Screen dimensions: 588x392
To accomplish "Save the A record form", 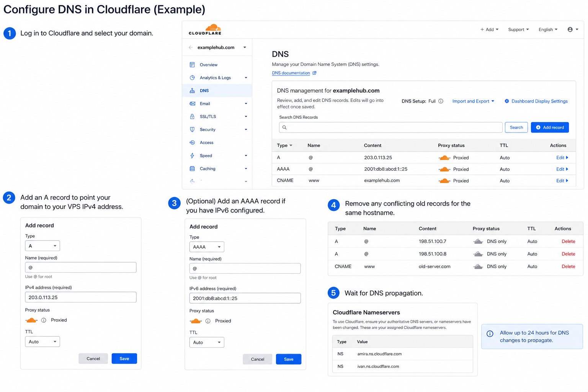I will pyautogui.click(x=124, y=359).
